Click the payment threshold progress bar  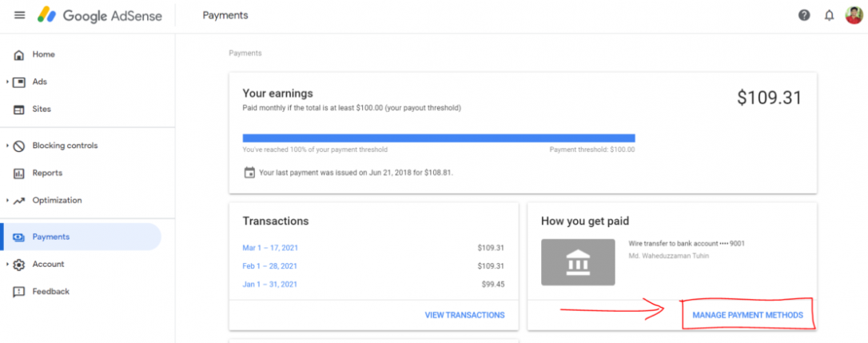[439, 138]
